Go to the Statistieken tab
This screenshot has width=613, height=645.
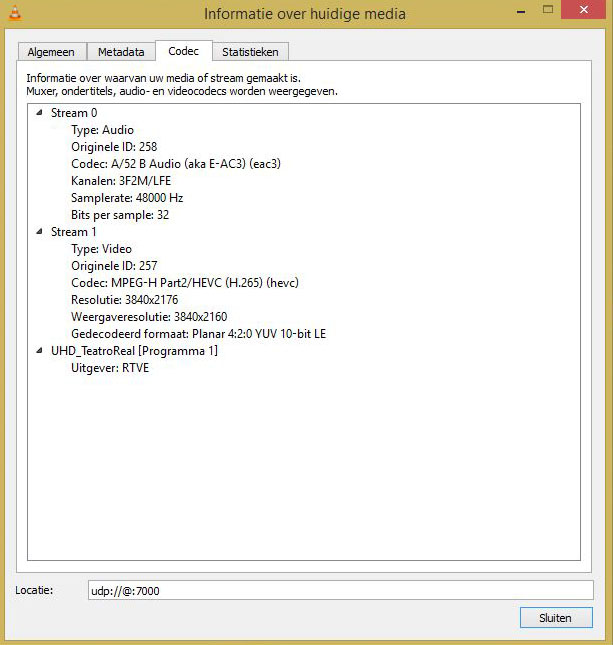tap(250, 52)
